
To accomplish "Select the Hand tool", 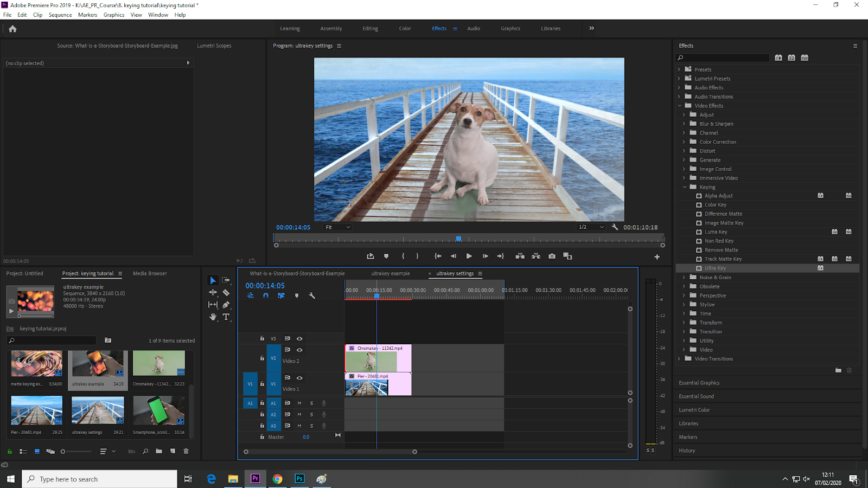I will (x=213, y=317).
